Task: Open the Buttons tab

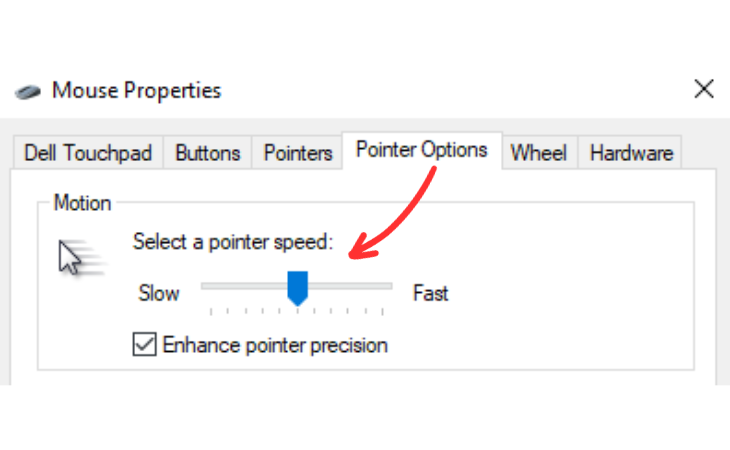Action: [x=208, y=153]
